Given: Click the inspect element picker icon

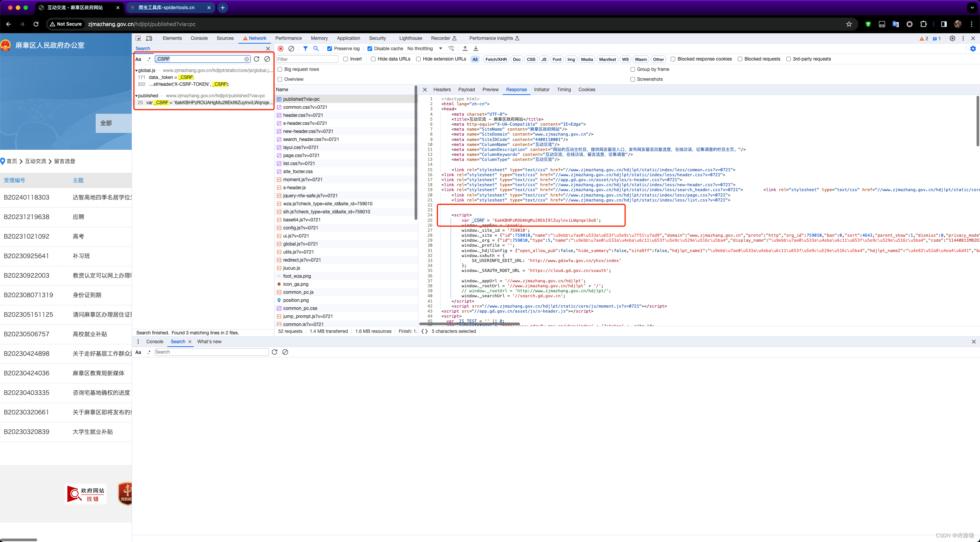Looking at the screenshot, I should coord(138,38).
